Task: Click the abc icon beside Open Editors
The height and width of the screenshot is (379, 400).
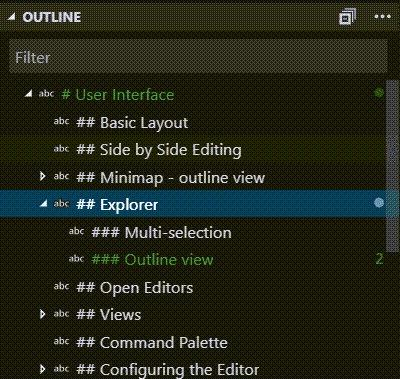Action: coord(61,286)
